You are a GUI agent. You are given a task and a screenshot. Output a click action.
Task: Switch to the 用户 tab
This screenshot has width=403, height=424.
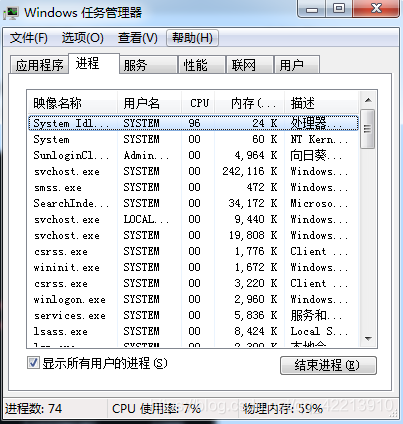[297, 65]
